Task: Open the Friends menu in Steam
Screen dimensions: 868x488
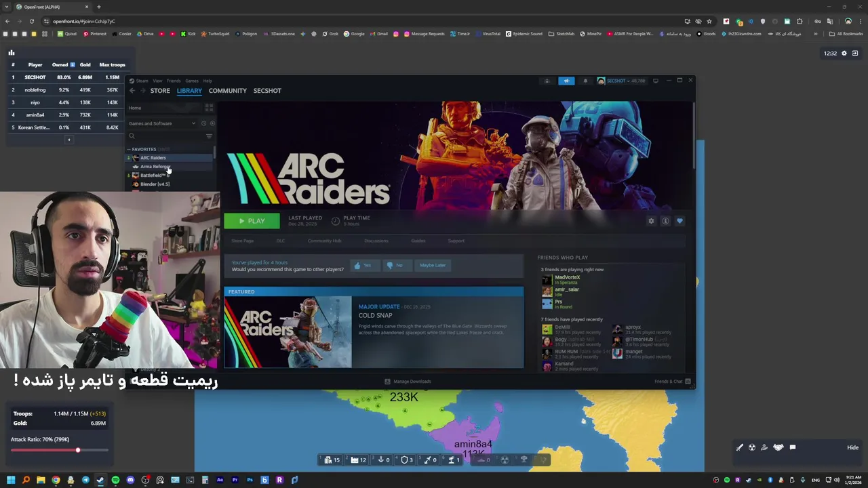Action: pos(174,81)
